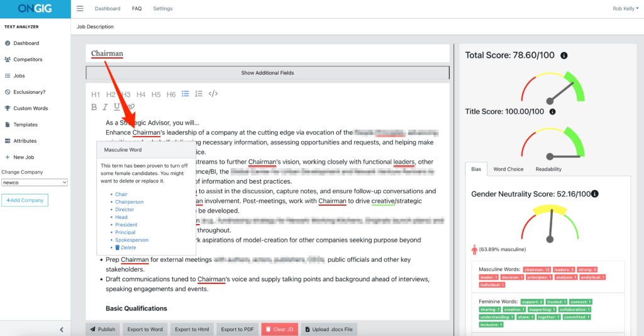Screen dimensions: 644x336
Task: Open the Exclusionary? page
Action: pyautogui.click(x=25, y=92)
